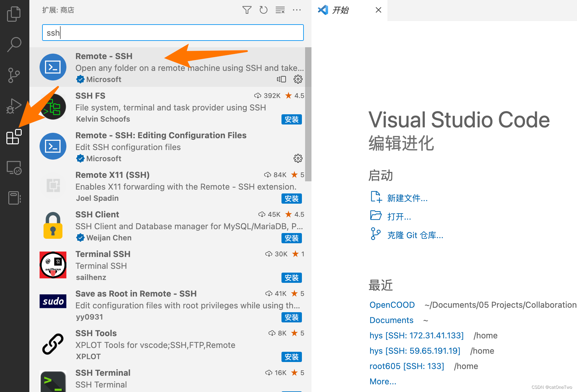Click the ssh extension search box
The width and height of the screenshot is (577, 392).
pos(173,33)
